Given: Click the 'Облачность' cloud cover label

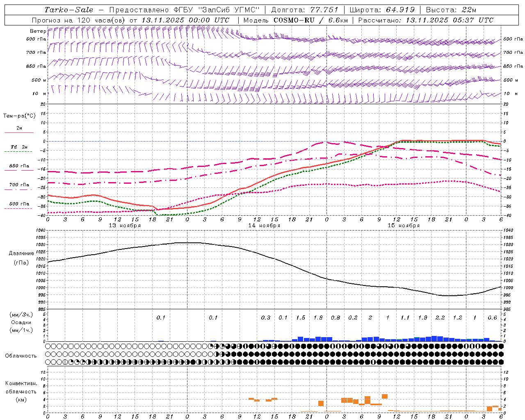Looking at the screenshot, I should [21, 356].
